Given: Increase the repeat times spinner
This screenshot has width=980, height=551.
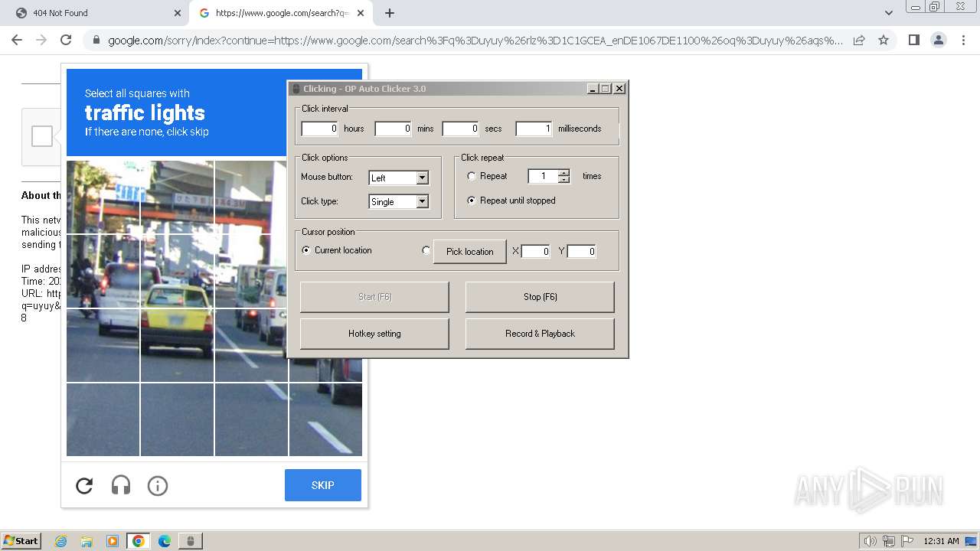Looking at the screenshot, I should (564, 172).
